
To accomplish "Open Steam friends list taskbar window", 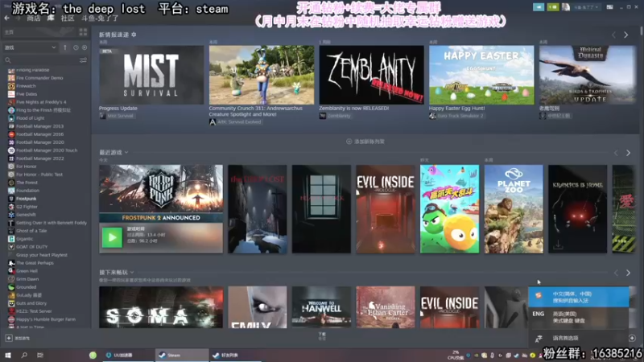I will point(235,355).
